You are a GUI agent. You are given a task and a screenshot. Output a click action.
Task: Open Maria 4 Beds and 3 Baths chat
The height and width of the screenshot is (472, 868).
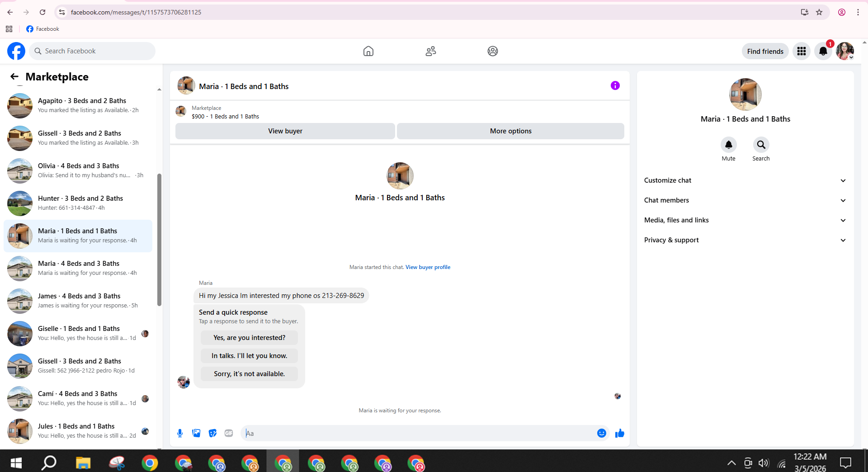pos(78,268)
